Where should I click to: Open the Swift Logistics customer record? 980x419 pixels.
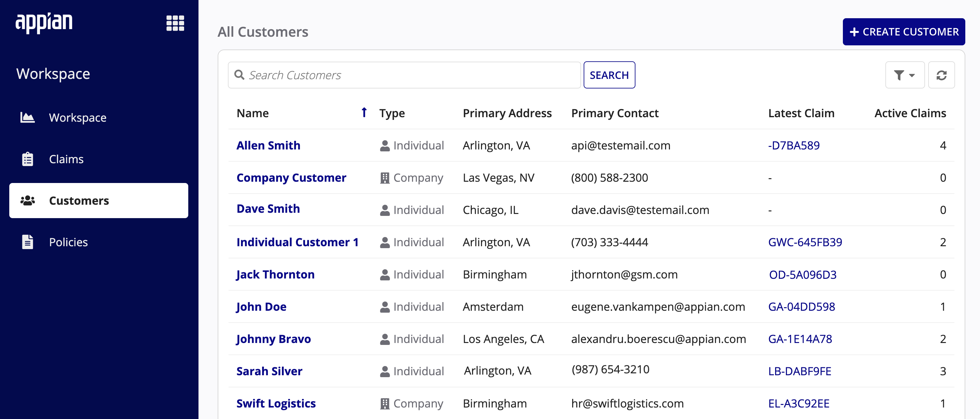point(276,403)
